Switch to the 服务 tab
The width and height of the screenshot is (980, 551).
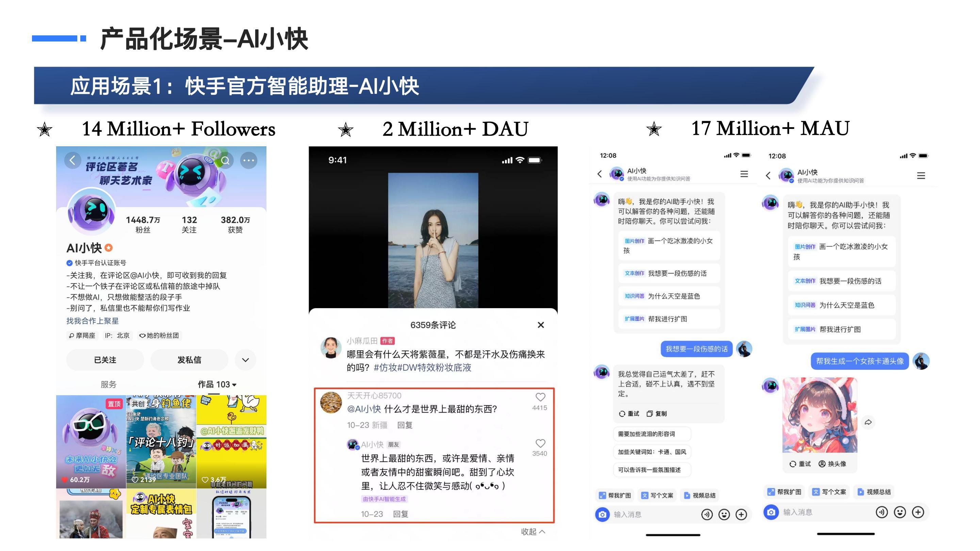click(109, 384)
